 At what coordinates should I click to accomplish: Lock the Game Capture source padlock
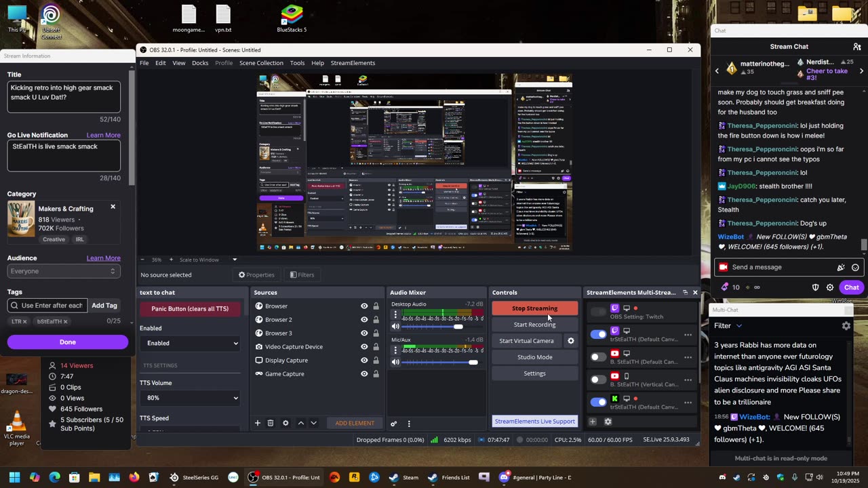(x=376, y=374)
